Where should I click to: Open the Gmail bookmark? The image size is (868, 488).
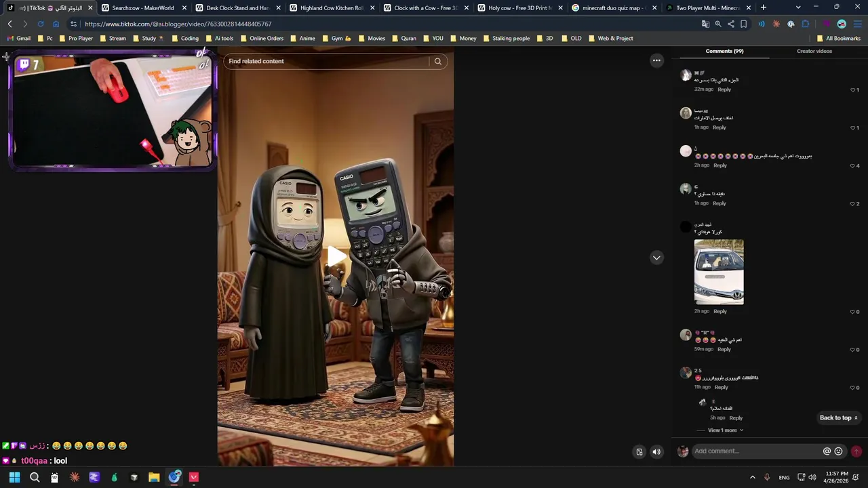[x=19, y=39]
